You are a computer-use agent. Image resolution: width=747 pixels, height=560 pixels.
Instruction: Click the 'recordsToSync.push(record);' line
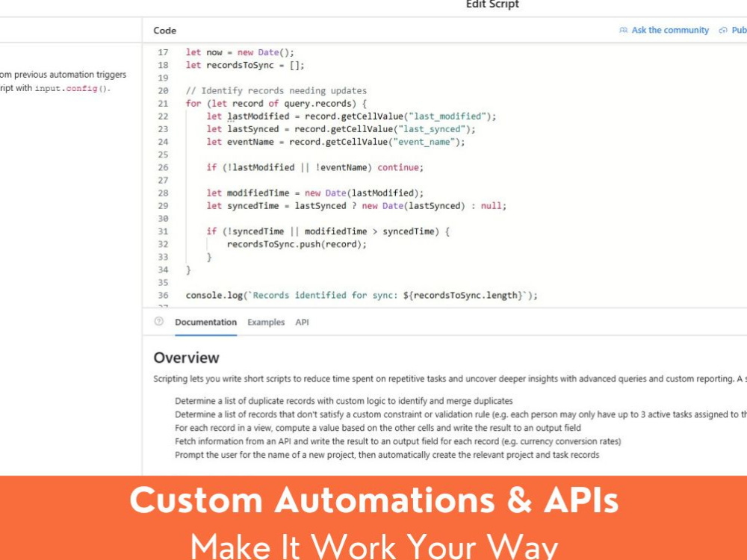(x=297, y=244)
